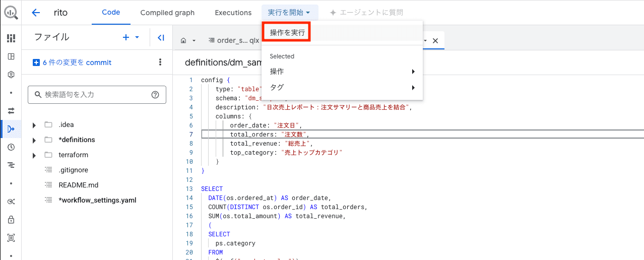Open the README.md file

78,185
